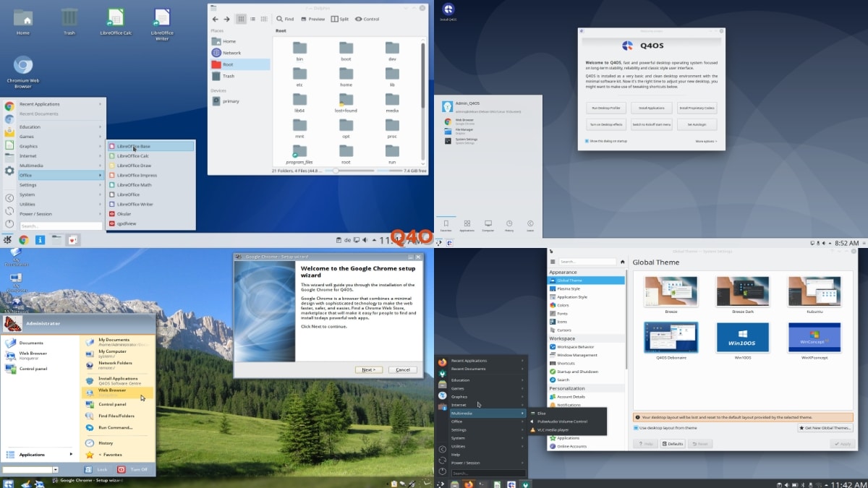
Task: Open the boot folder in Dolphin
Action: pos(346,50)
